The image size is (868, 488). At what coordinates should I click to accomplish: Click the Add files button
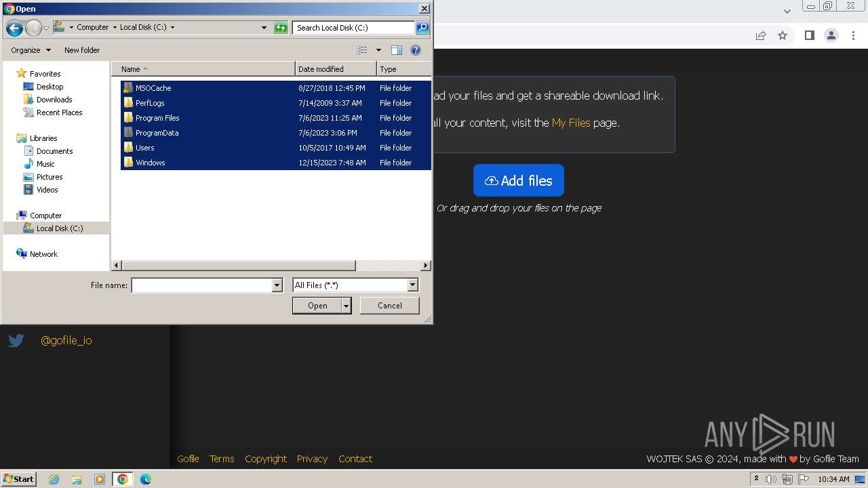pyautogui.click(x=519, y=180)
